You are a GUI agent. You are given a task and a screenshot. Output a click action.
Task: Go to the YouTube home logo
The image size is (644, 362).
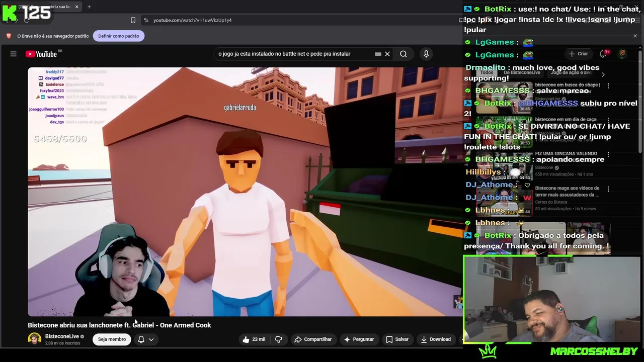pos(41,54)
